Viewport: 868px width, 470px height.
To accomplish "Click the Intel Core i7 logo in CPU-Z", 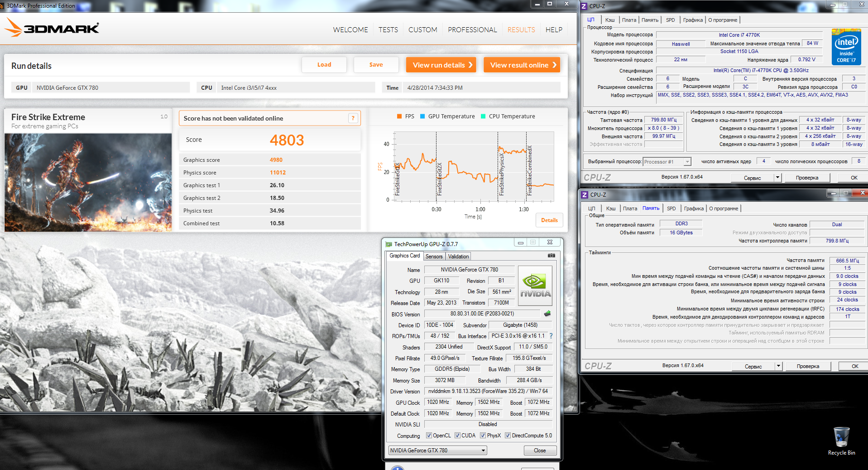I will (x=846, y=46).
